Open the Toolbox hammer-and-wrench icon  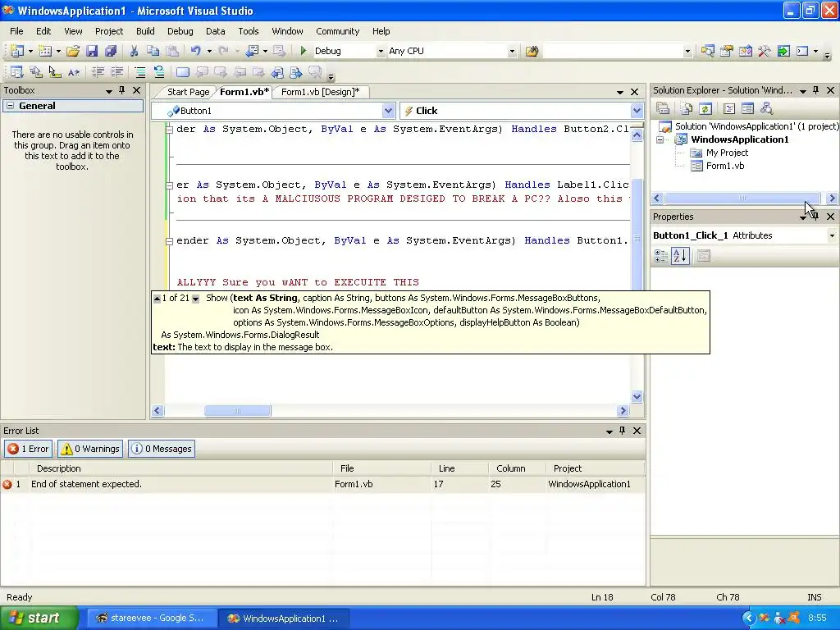click(x=765, y=51)
